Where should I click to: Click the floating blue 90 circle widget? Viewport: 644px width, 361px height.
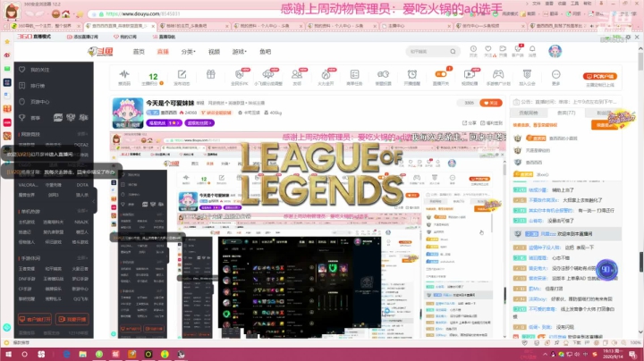(x=606, y=270)
